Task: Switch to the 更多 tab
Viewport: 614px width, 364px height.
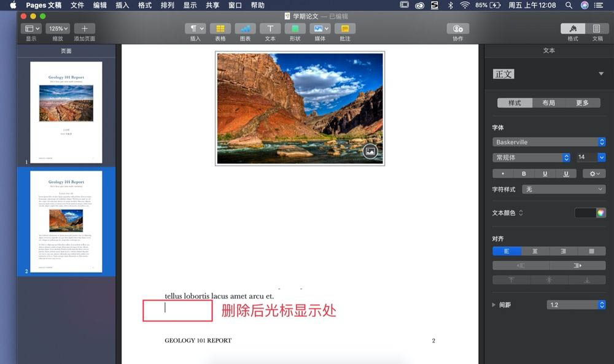Action: coord(582,103)
